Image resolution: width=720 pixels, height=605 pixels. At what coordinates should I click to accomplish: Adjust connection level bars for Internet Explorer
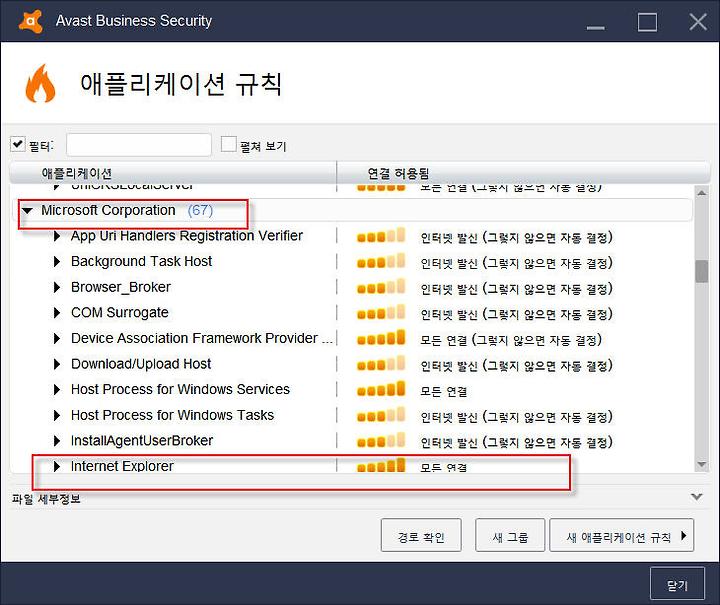tap(381, 465)
